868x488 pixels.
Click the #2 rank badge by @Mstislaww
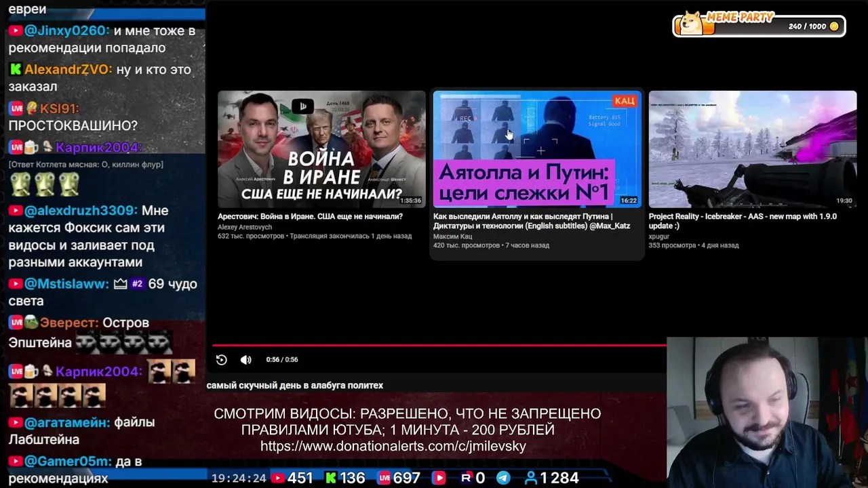click(x=137, y=284)
